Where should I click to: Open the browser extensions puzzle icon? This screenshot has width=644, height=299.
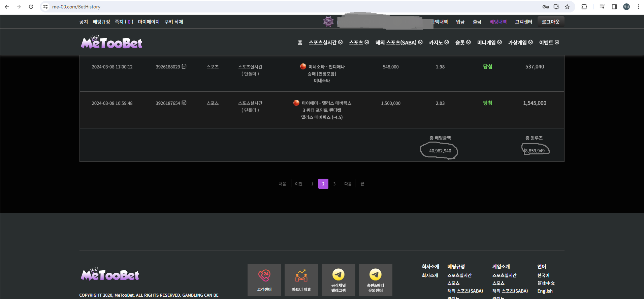pyautogui.click(x=584, y=7)
